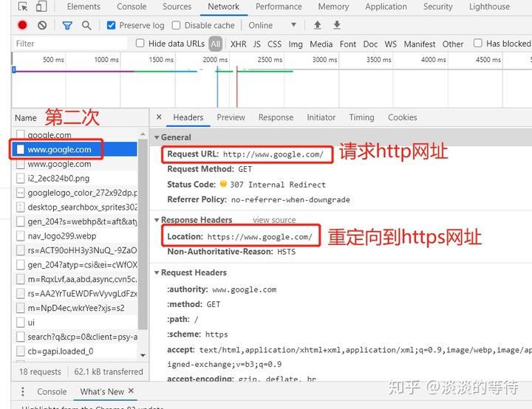Close the request details pane

click(159, 117)
